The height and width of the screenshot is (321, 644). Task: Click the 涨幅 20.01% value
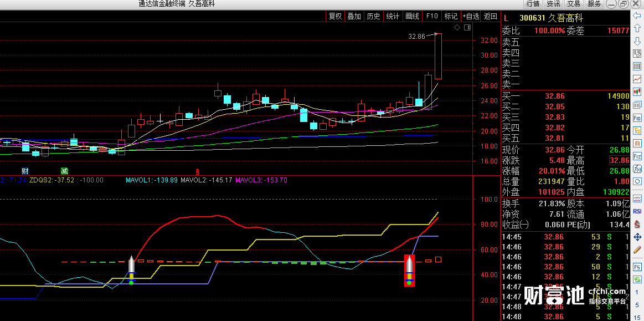point(551,171)
